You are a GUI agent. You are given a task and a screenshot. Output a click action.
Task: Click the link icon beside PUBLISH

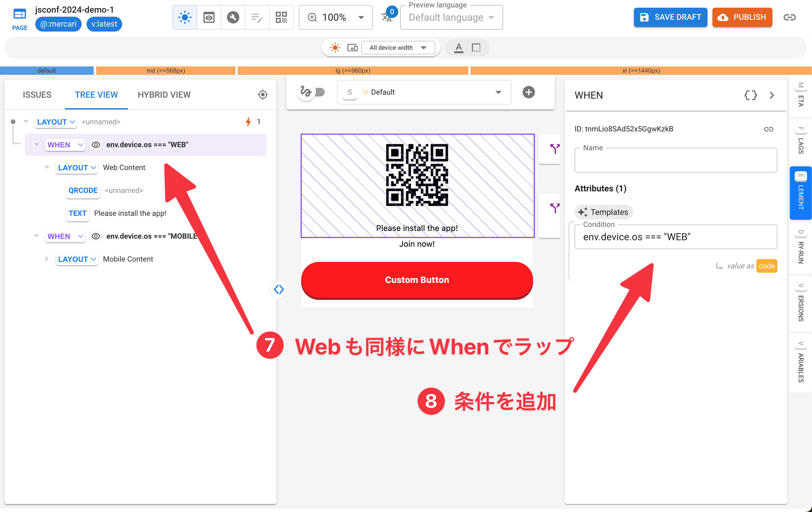point(790,17)
